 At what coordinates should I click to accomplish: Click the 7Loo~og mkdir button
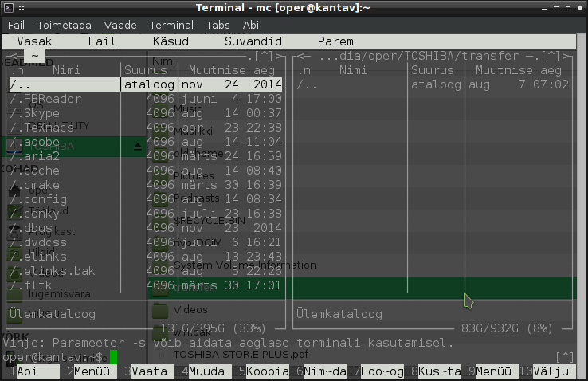click(379, 371)
